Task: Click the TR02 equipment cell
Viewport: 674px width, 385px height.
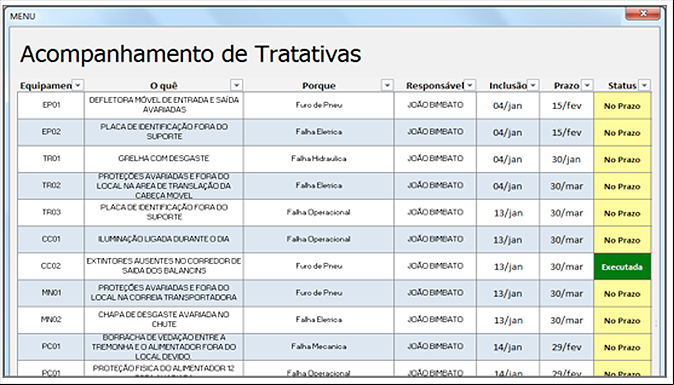Action: click(x=51, y=186)
